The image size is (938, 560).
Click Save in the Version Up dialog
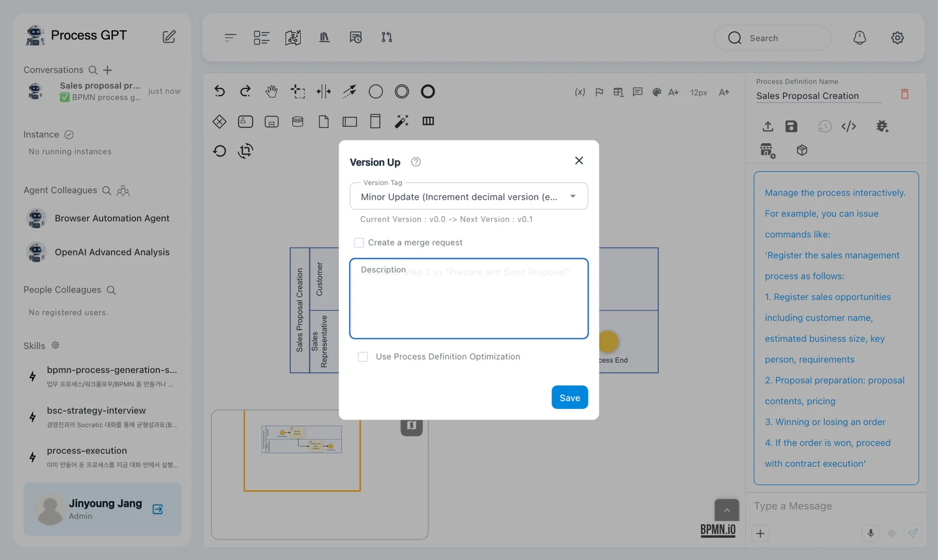coord(570,398)
